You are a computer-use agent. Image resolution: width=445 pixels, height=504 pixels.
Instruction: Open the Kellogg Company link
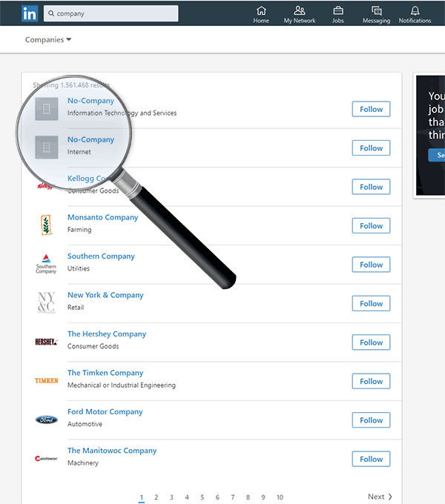86,178
